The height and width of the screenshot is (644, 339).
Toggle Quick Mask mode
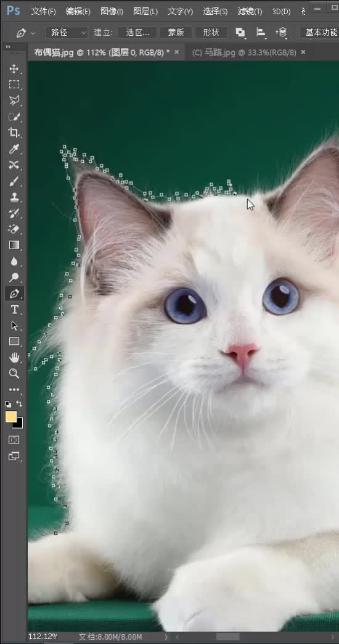point(14,440)
